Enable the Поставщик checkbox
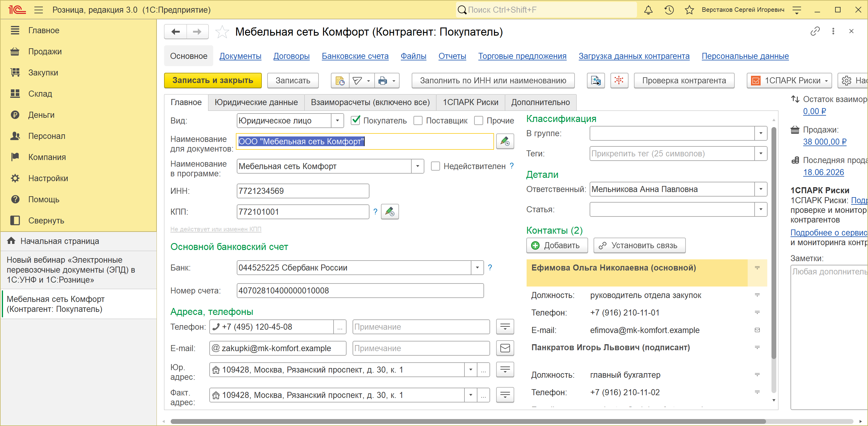The height and width of the screenshot is (426, 868). pos(418,120)
